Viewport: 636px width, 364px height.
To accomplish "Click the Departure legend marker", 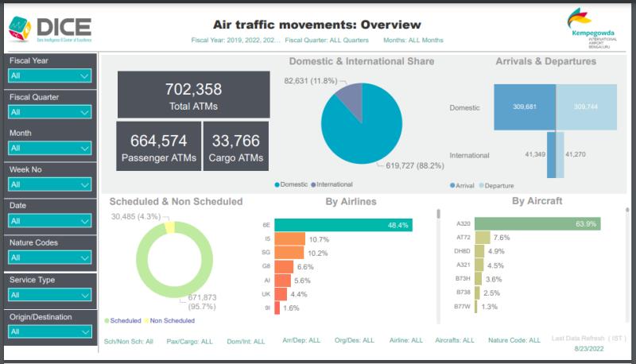I will pos(479,185).
